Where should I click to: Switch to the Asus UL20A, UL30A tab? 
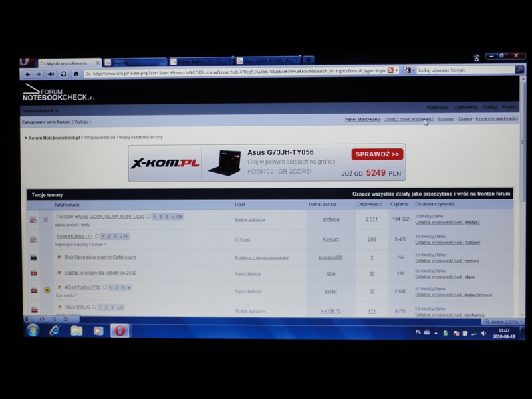[x=268, y=61]
